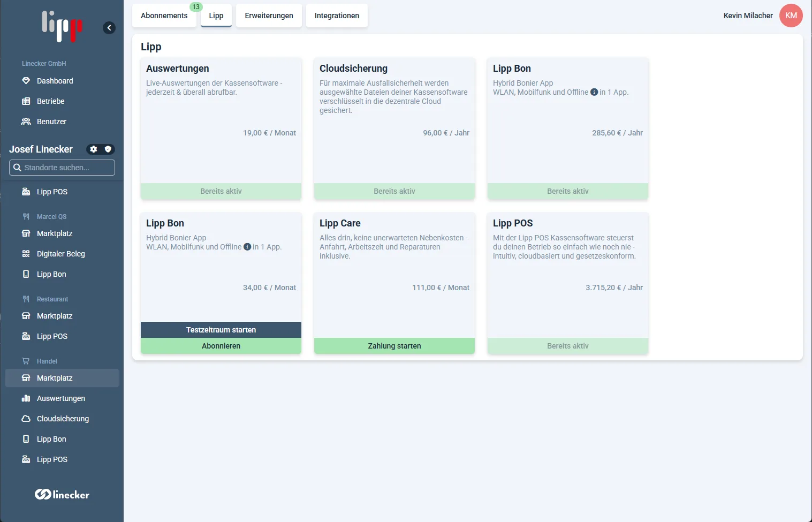Select the Lipp tab
This screenshot has height=522, width=812.
click(216, 16)
